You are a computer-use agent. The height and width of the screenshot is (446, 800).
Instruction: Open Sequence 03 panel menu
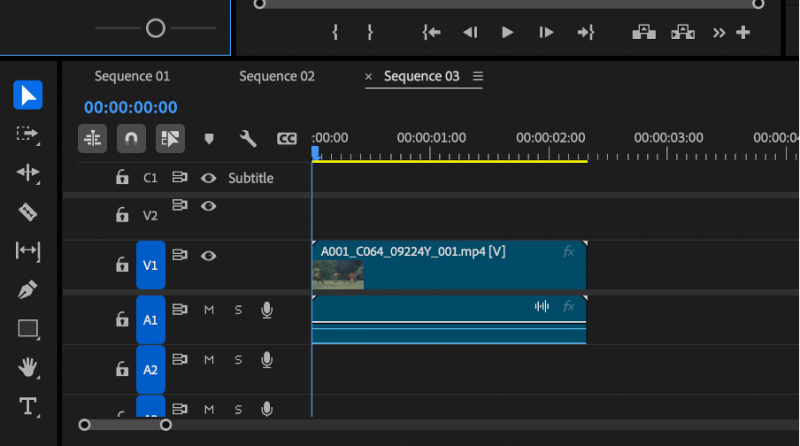point(478,76)
